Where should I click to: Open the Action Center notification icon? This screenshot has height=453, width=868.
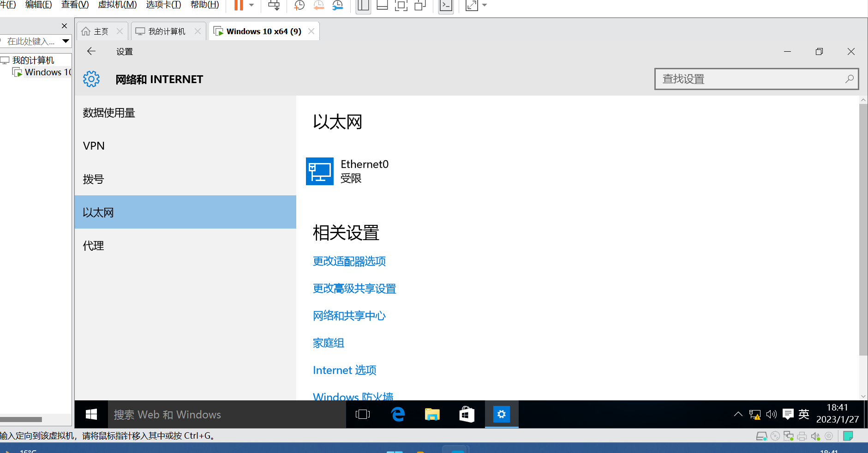coord(788,414)
